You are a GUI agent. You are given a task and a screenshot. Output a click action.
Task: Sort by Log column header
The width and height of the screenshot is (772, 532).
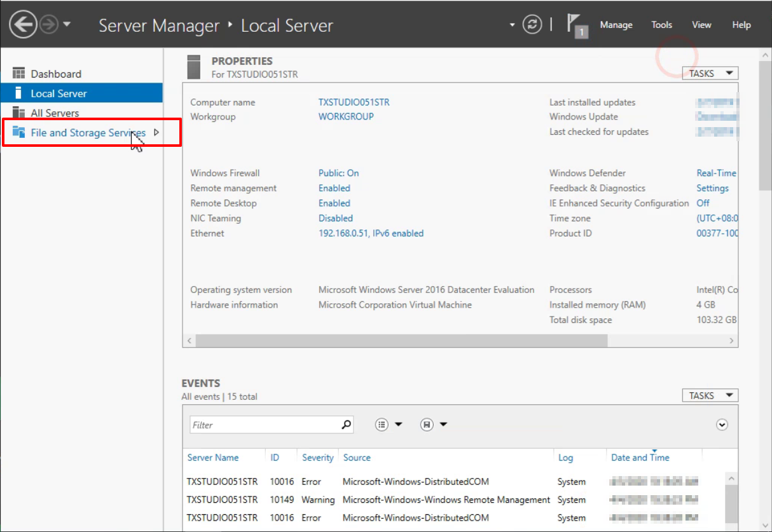click(x=565, y=458)
